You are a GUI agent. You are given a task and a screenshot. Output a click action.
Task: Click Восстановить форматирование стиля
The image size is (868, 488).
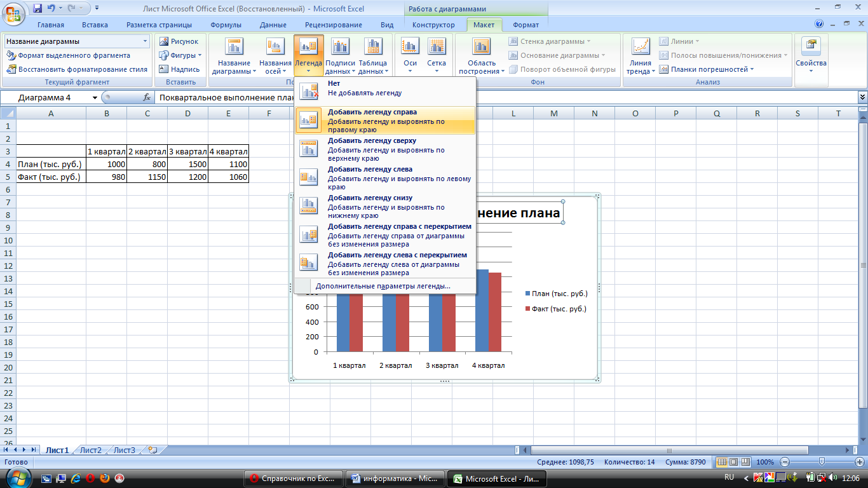(x=77, y=69)
